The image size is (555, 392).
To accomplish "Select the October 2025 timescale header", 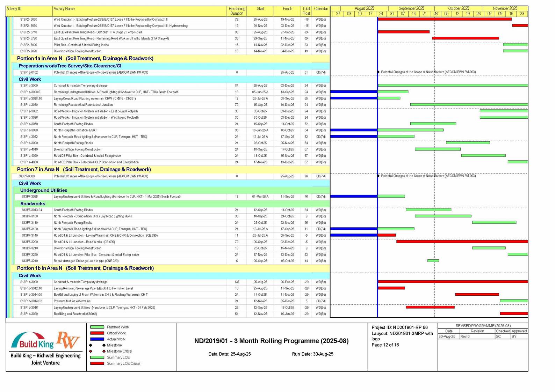I will click(x=459, y=8).
